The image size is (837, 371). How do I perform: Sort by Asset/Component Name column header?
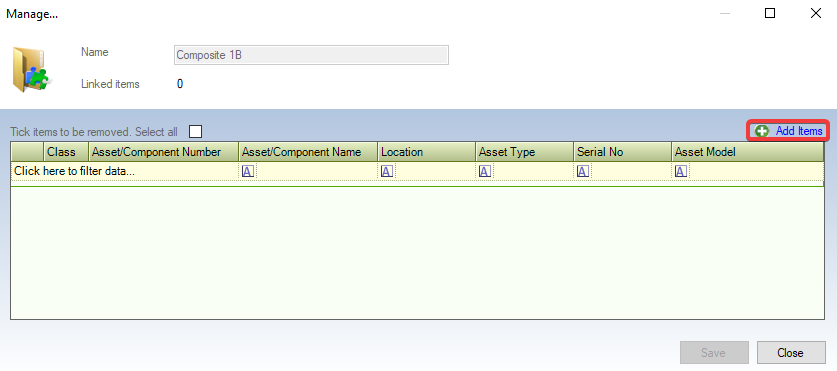click(308, 152)
